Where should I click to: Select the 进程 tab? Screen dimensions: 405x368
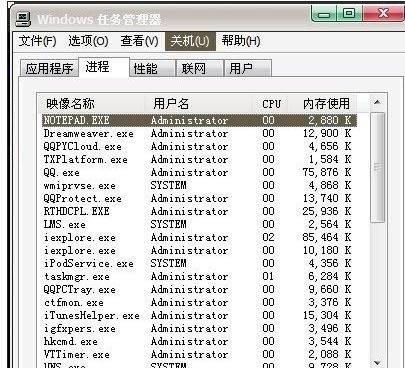[104, 67]
